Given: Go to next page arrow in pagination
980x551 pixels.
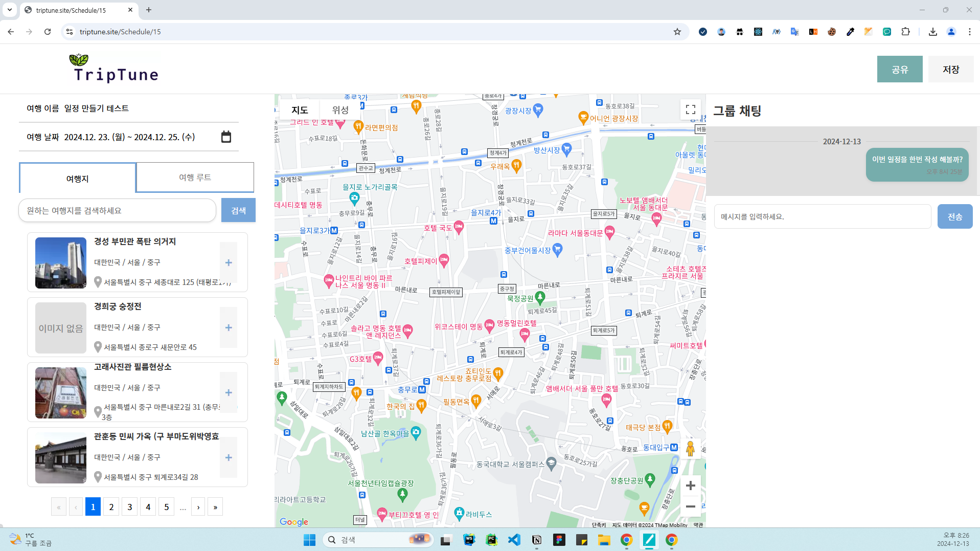Looking at the screenshot, I should [198, 507].
